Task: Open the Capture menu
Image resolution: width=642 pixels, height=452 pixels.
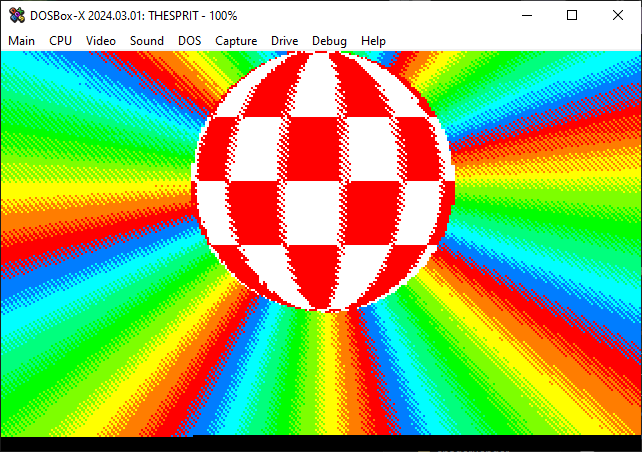Action: click(236, 40)
